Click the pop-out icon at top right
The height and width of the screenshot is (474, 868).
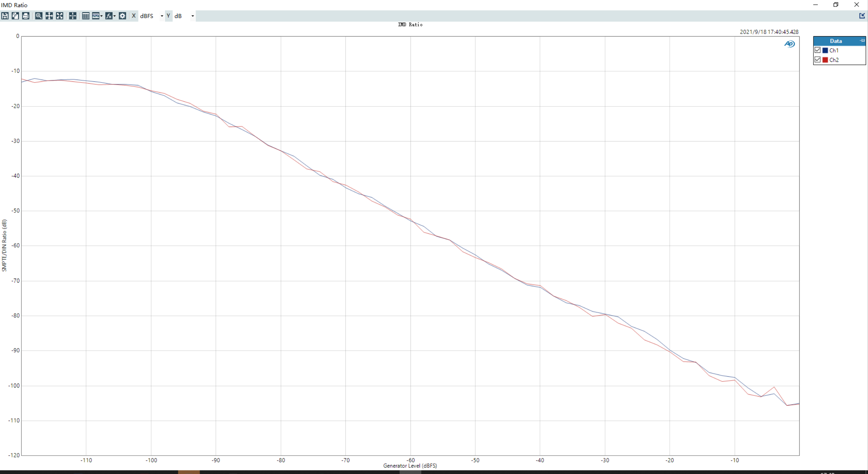point(862,16)
